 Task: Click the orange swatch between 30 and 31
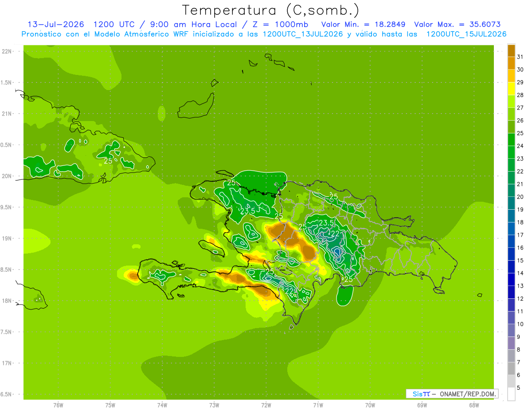[511, 63]
